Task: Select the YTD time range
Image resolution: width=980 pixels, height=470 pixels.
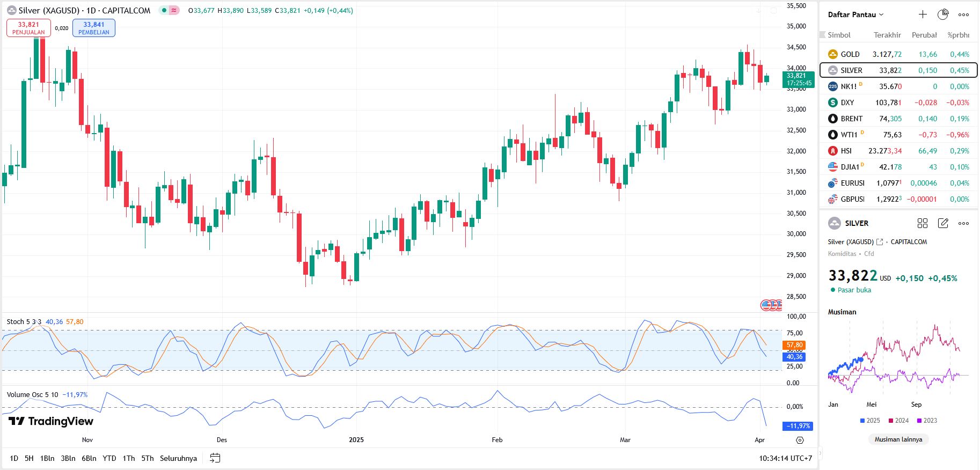Action: point(109,458)
